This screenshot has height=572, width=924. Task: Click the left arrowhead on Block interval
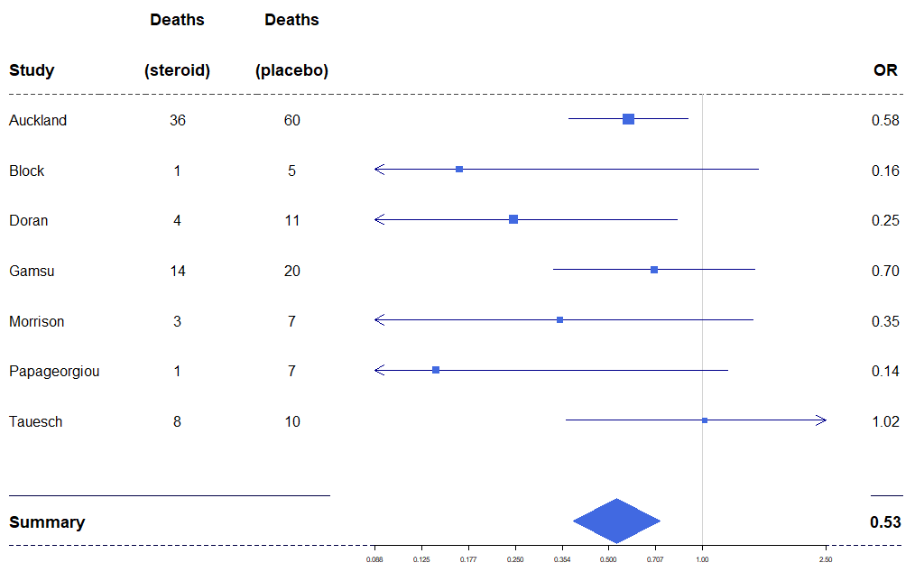[x=380, y=170]
